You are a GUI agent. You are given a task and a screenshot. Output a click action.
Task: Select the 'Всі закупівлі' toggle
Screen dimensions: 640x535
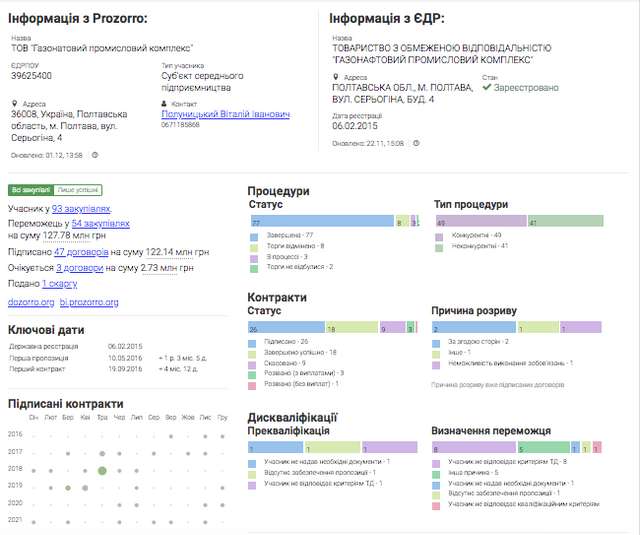(x=30, y=189)
